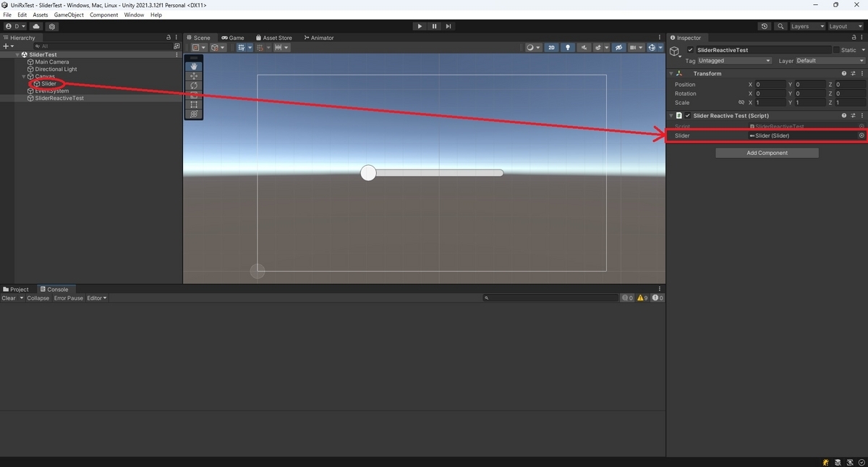Lock the Hierarchy panel
This screenshot has width=868, height=467.
coord(169,38)
